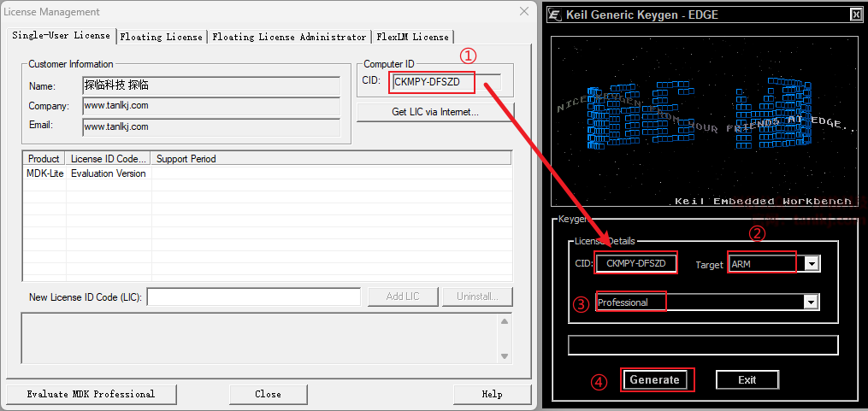Click Get LIC via Internet button

[435, 112]
